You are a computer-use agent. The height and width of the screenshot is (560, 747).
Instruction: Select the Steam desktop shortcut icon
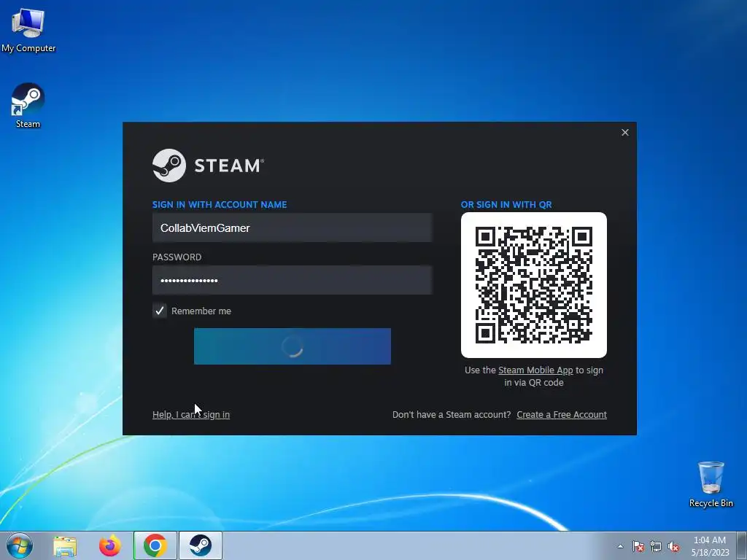click(x=28, y=105)
